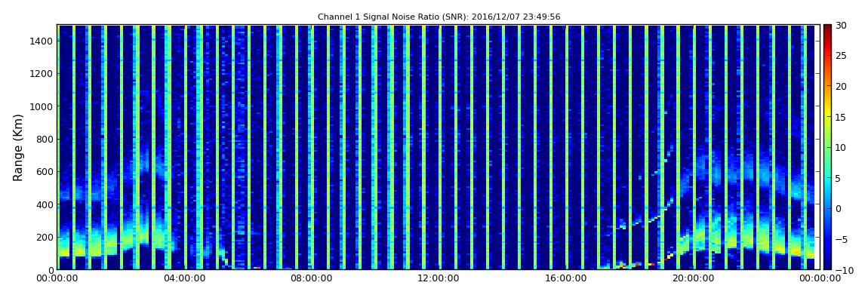
Task: Click the 600 range tick label
Action: [x=43, y=171]
